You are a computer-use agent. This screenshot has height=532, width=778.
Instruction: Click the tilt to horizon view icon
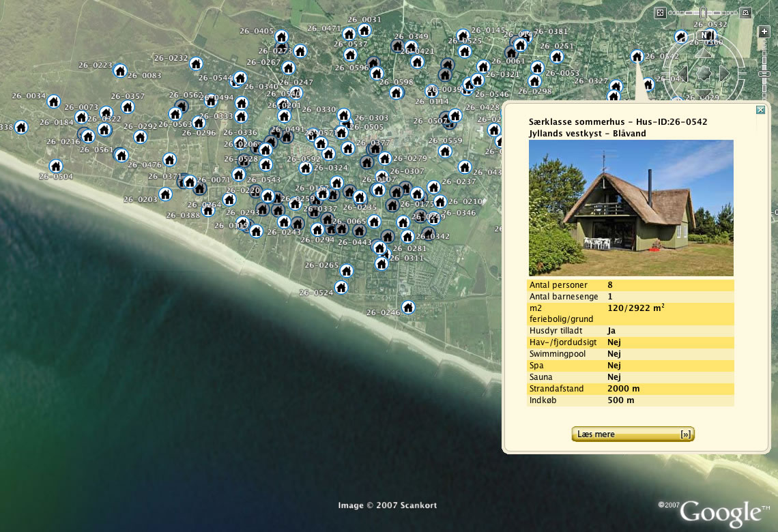(747, 12)
